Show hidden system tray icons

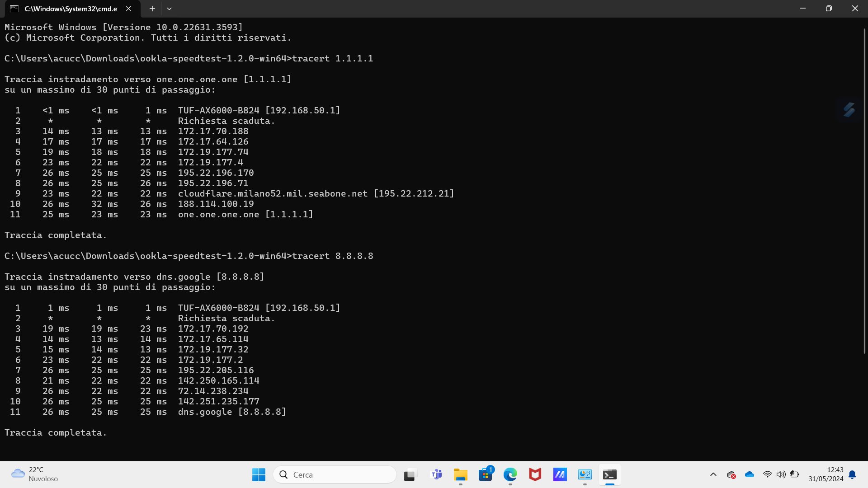(713, 475)
